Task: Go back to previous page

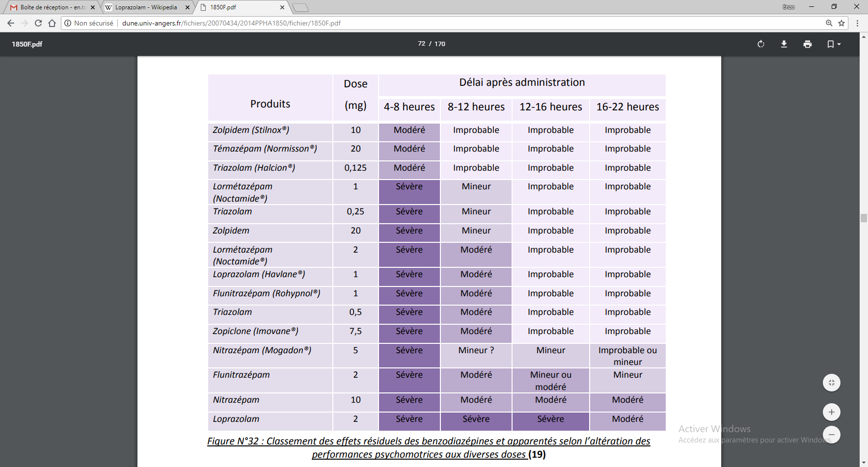Action: 11,23
